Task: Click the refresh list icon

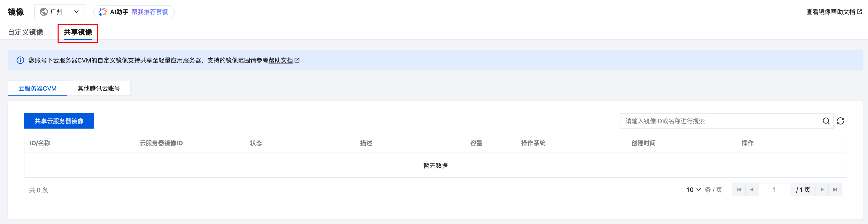Action: point(840,121)
